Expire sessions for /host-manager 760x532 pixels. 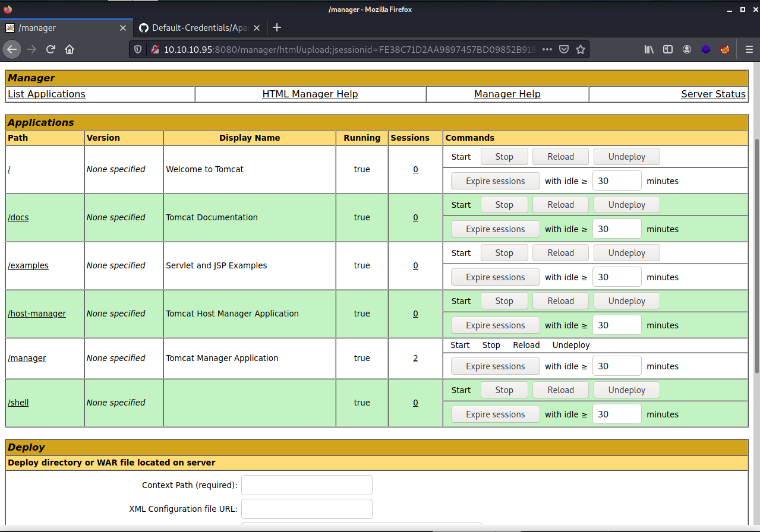[x=495, y=325]
